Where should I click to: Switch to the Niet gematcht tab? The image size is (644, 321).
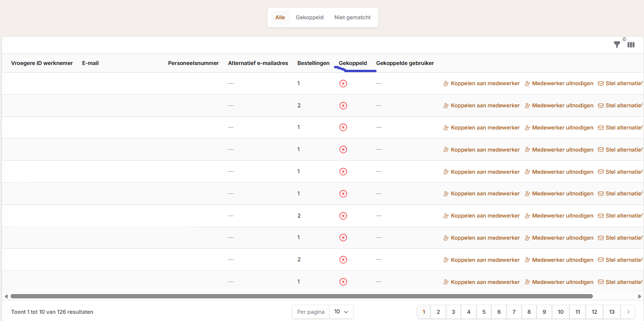coord(353,18)
